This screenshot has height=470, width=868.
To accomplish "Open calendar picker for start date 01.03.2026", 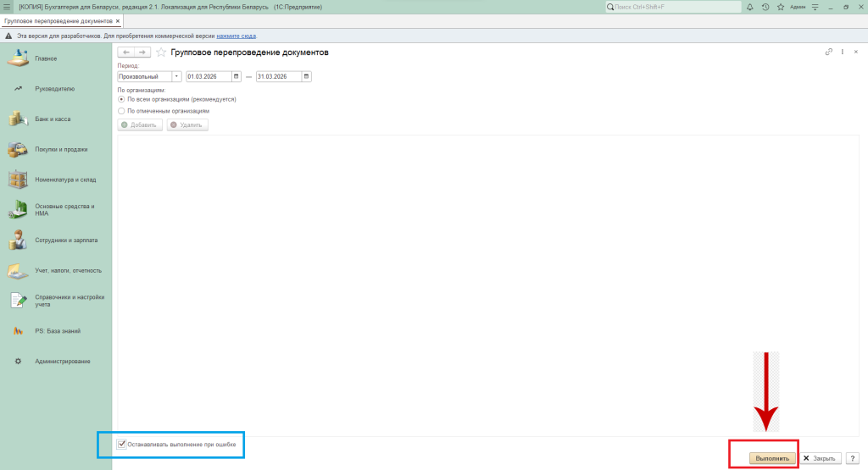I will coord(236,76).
